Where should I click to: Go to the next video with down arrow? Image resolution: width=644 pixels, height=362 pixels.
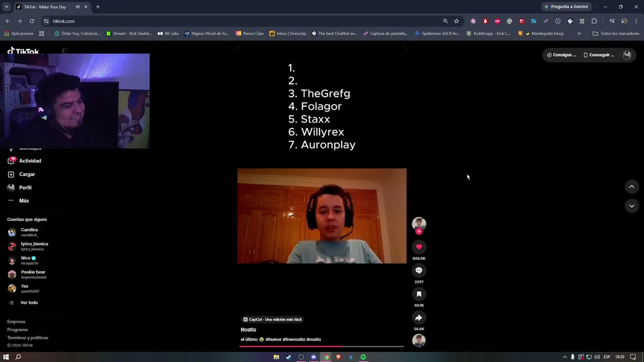pos(631,206)
